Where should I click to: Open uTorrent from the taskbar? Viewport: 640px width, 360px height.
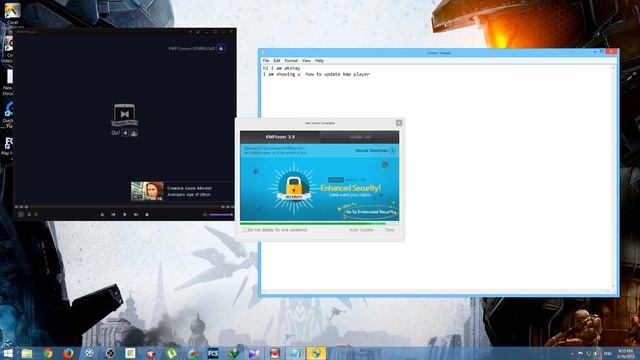point(171,353)
